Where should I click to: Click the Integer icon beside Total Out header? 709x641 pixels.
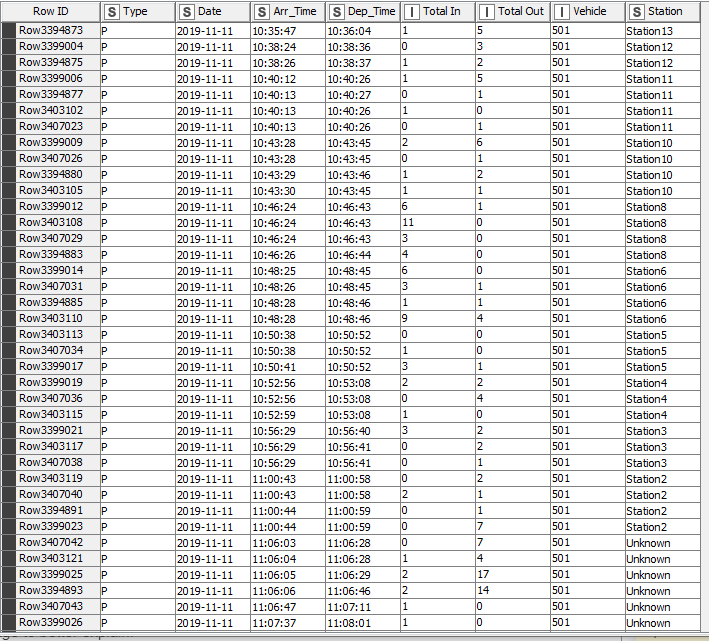(x=487, y=12)
